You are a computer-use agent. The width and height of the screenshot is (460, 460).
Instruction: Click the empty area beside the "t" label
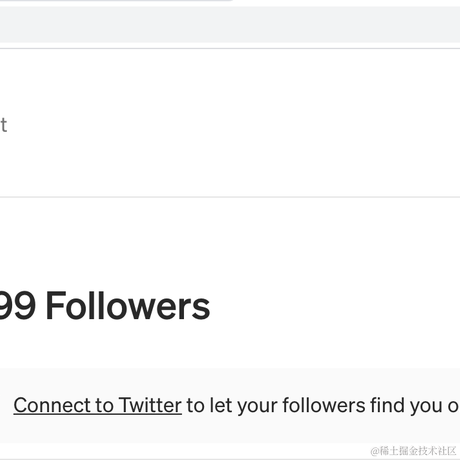pyautogui.click(x=233, y=123)
